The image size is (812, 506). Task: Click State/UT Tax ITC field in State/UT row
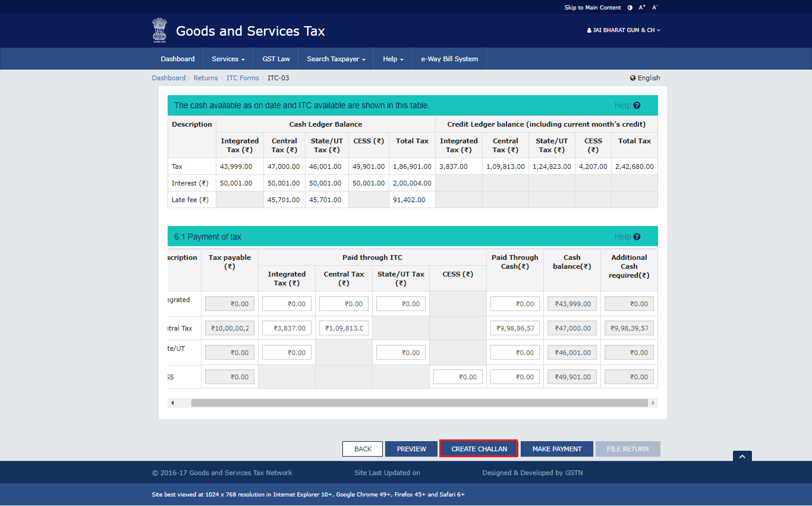[x=401, y=353]
